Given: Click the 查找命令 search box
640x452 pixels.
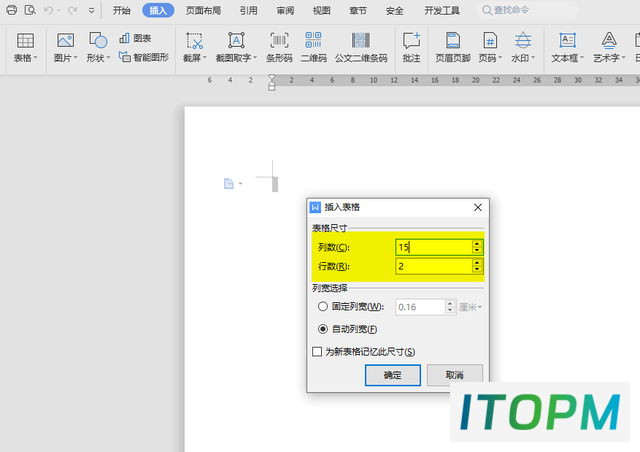Looking at the screenshot, I should point(527,10).
